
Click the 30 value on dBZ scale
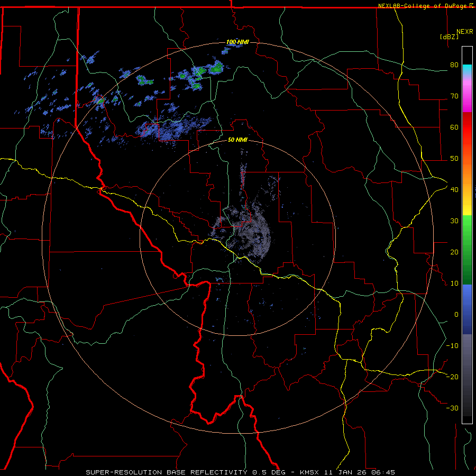pyautogui.click(x=454, y=221)
